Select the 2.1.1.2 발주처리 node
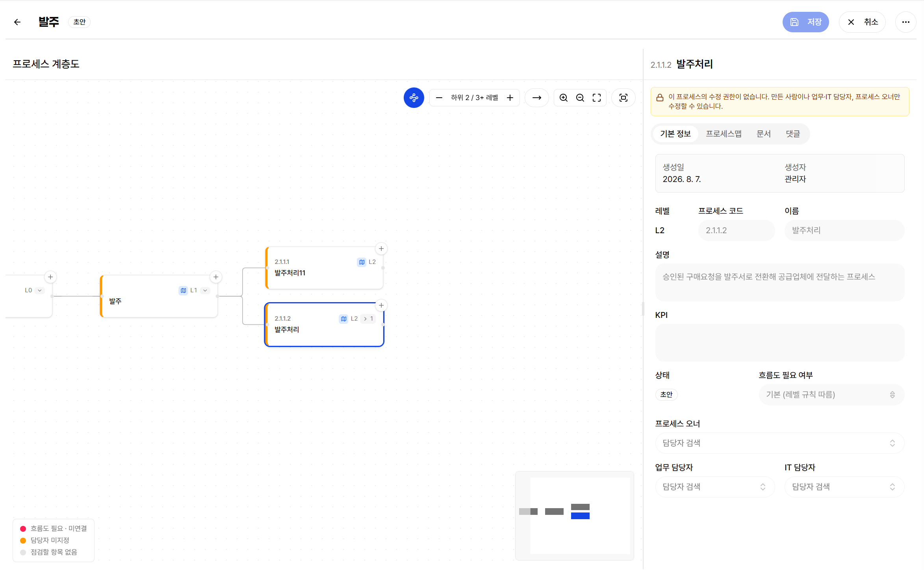 point(324,325)
